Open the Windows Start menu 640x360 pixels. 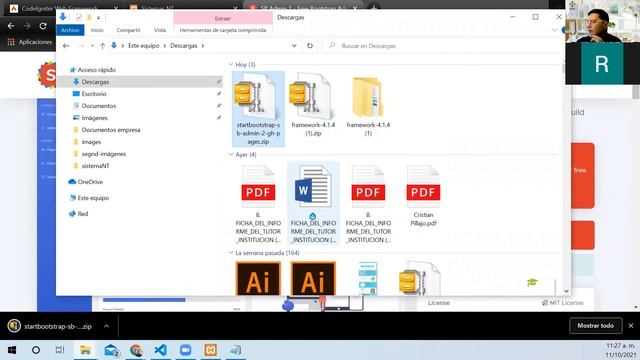pyautogui.click(x=12, y=350)
